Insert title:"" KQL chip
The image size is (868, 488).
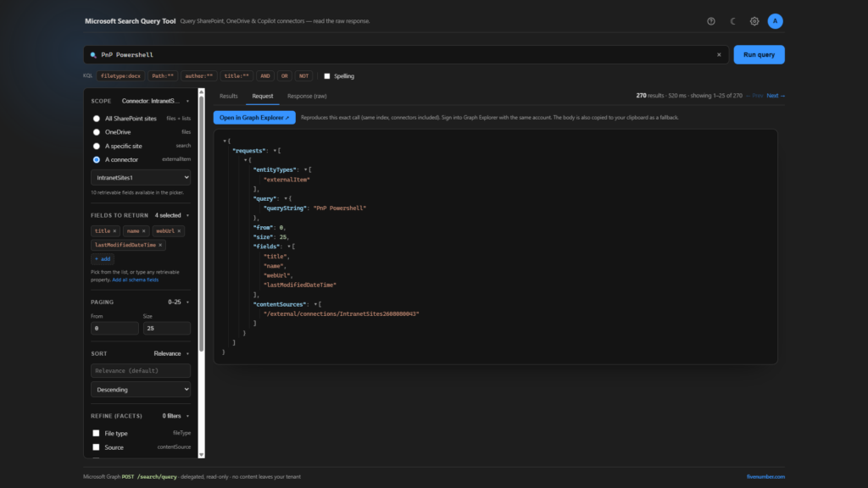click(x=236, y=75)
